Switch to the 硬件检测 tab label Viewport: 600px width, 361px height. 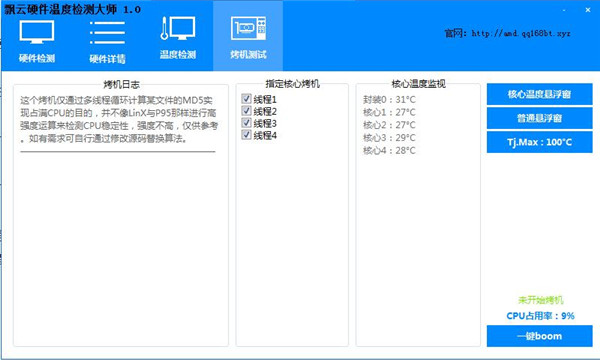click(37, 58)
